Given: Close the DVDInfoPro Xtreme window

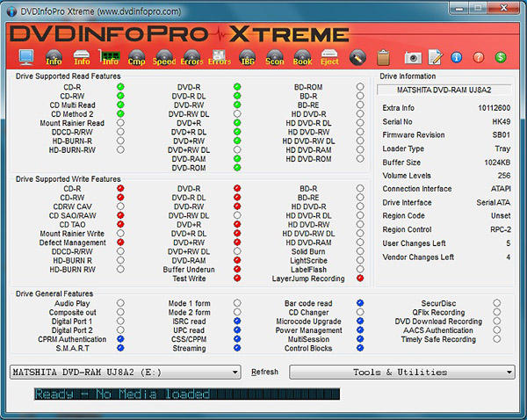Looking at the screenshot, I should [503, 8].
